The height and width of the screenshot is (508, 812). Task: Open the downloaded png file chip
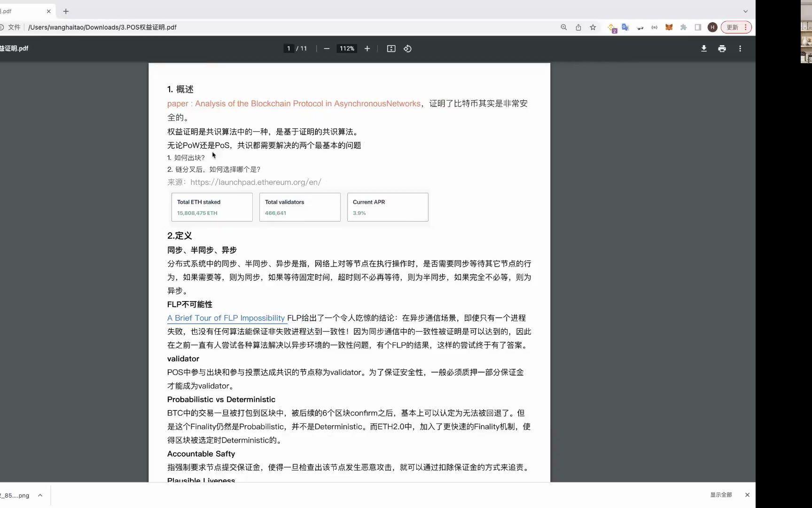coord(15,495)
